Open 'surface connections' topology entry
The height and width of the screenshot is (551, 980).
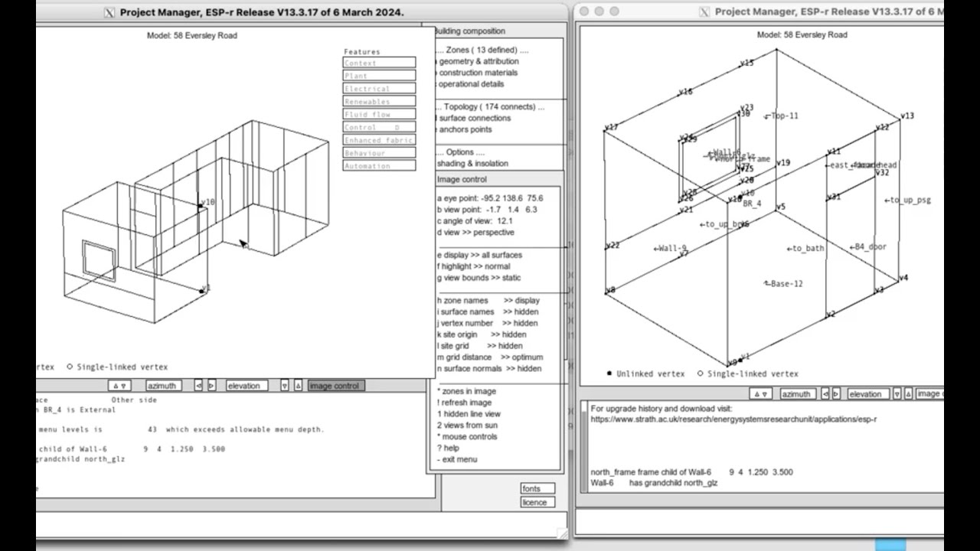coord(472,119)
